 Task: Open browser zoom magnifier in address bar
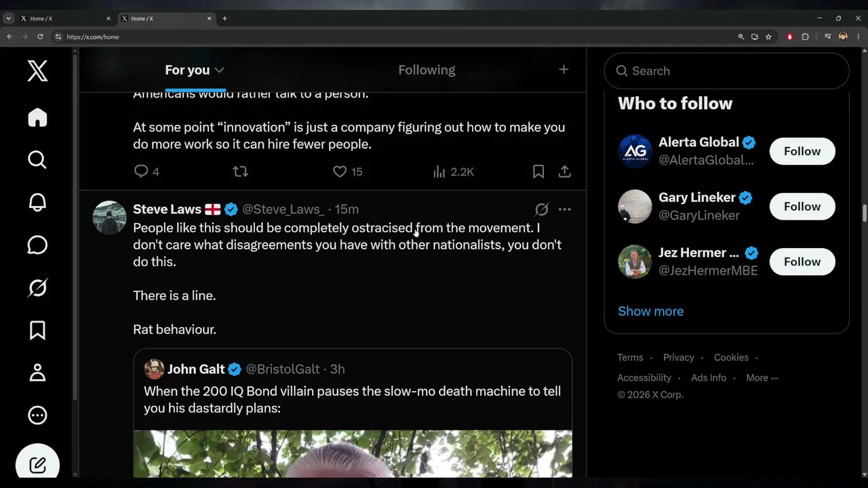(741, 37)
